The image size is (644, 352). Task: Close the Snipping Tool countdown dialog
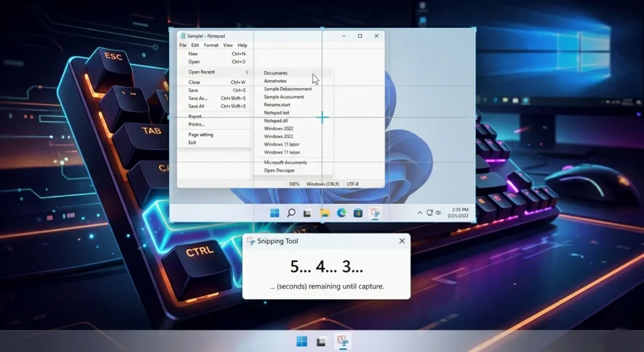coord(402,241)
